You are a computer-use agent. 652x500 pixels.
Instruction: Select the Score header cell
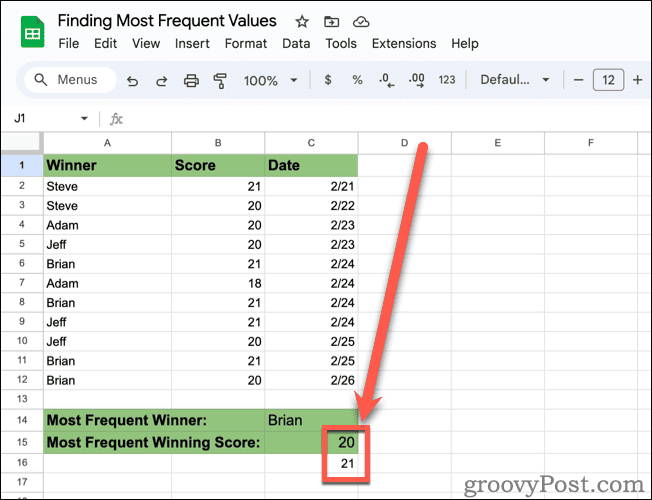[x=218, y=165]
